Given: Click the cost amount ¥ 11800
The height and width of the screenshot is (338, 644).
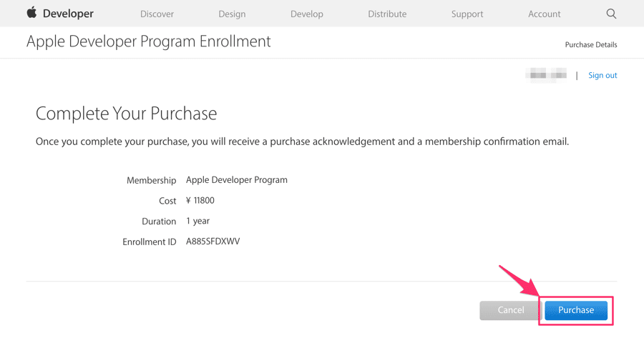Looking at the screenshot, I should pos(200,201).
